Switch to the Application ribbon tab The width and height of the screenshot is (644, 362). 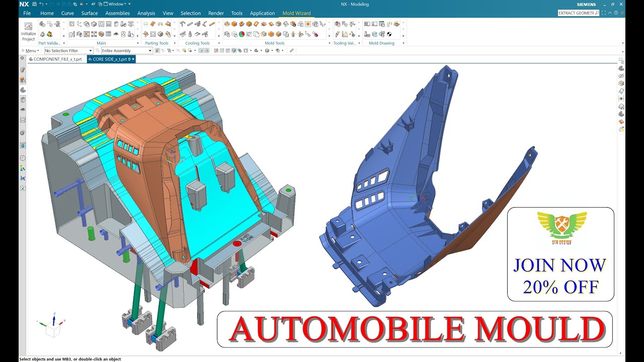click(x=263, y=13)
